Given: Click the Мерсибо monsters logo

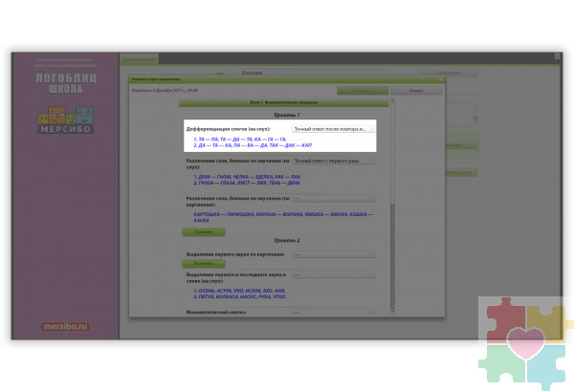Looking at the screenshot, I should click(65, 119).
